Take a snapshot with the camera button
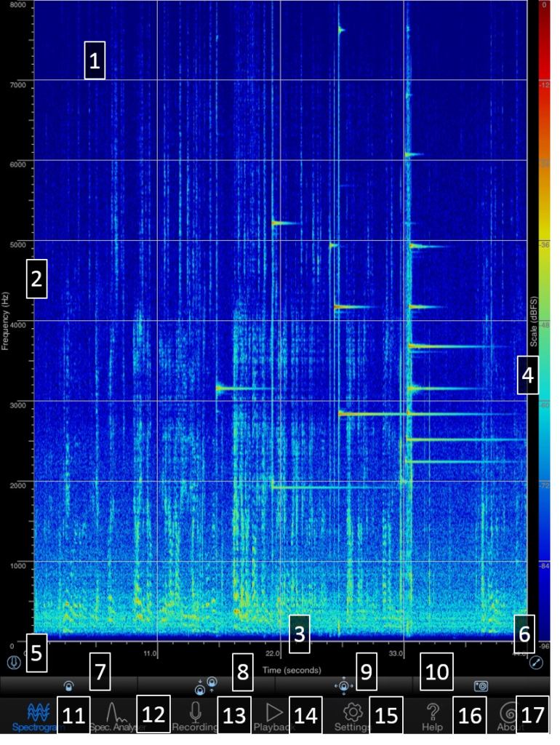This screenshot has width=560, height=745. 481,686
